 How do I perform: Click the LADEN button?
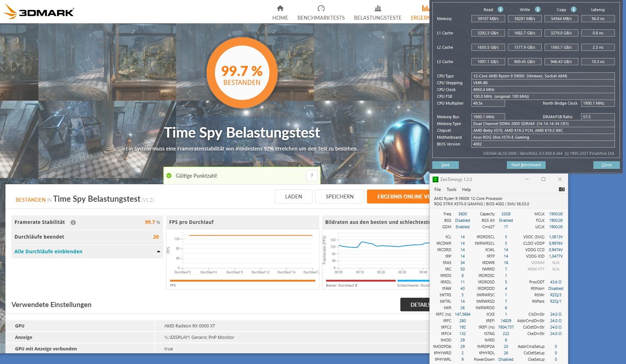tap(293, 196)
